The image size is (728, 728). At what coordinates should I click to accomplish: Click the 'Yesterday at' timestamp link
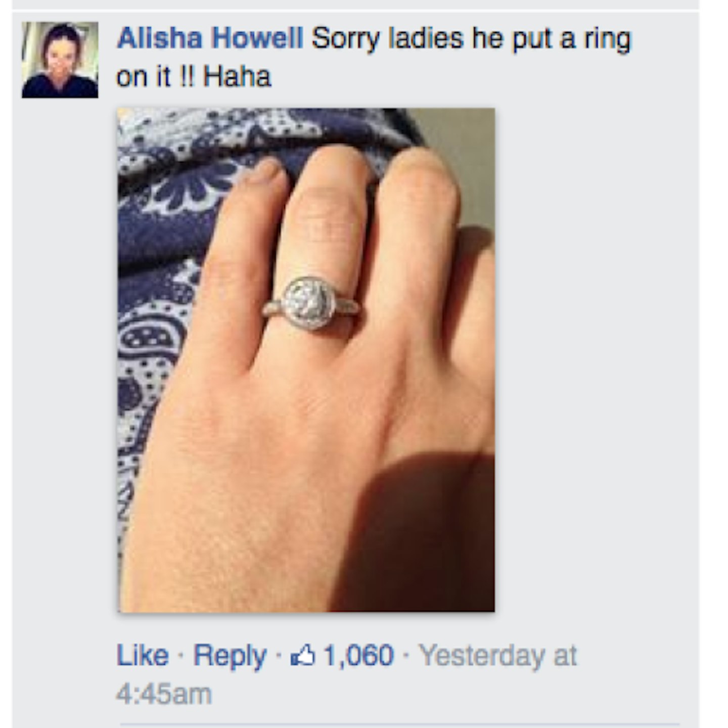[x=498, y=656]
